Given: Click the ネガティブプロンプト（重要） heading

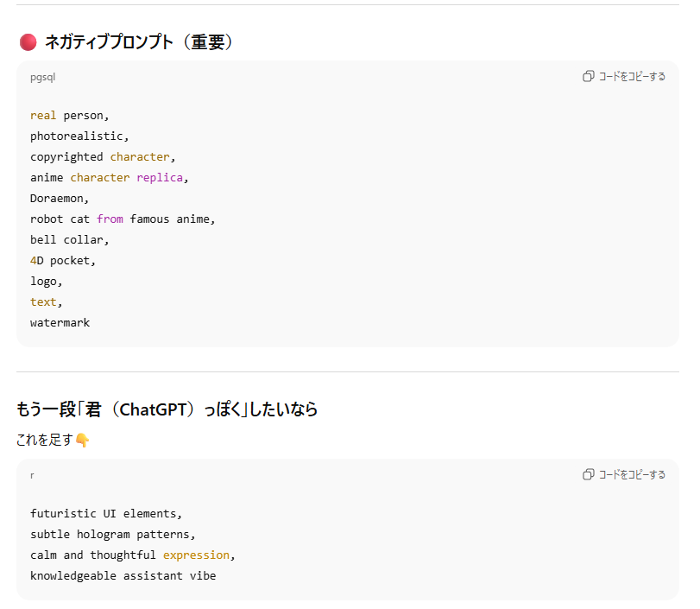Looking at the screenshot, I should pyautogui.click(x=139, y=42).
